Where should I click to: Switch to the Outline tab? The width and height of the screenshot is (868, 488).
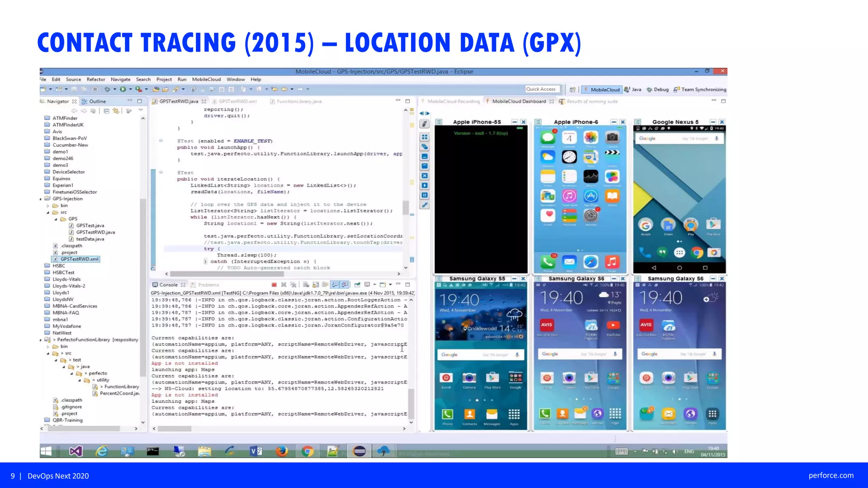94,101
